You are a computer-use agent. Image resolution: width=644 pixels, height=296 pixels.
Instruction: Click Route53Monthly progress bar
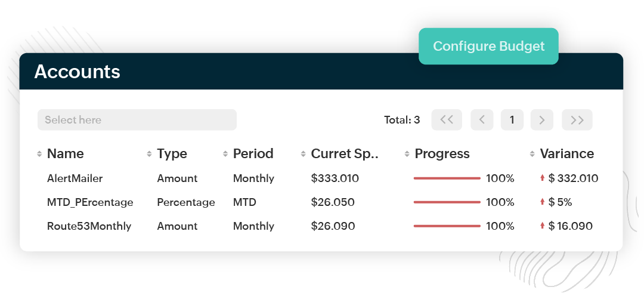pos(447,226)
